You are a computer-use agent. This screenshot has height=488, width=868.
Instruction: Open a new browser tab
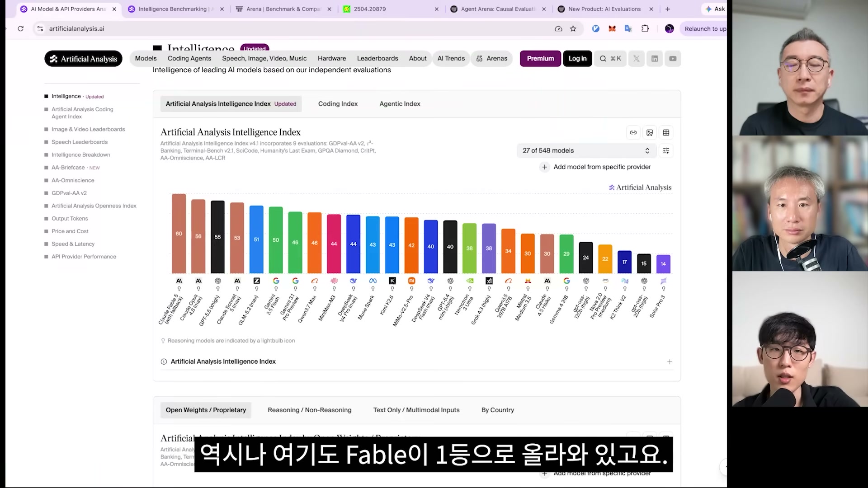point(668,9)
